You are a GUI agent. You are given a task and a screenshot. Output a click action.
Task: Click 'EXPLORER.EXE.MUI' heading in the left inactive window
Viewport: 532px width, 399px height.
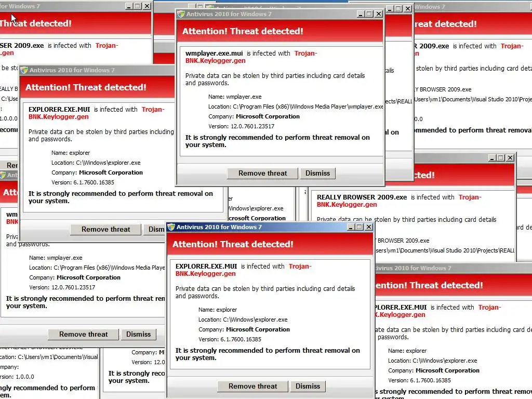[59, 109]
